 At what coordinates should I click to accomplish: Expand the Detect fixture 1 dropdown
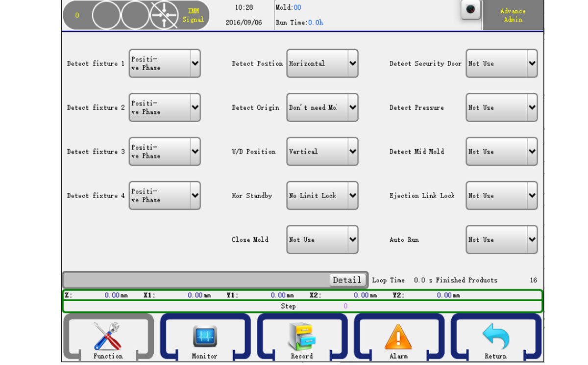165,63
